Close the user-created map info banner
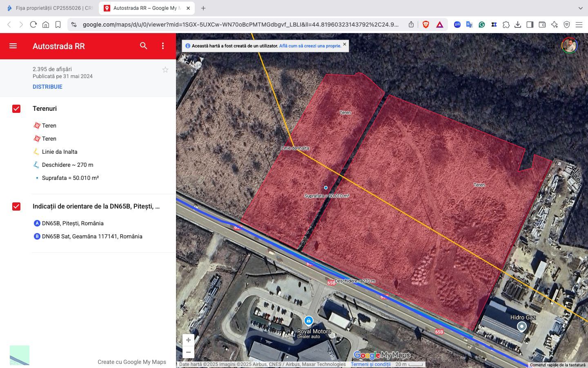This screenshot has width=588, height=368. 345,44
